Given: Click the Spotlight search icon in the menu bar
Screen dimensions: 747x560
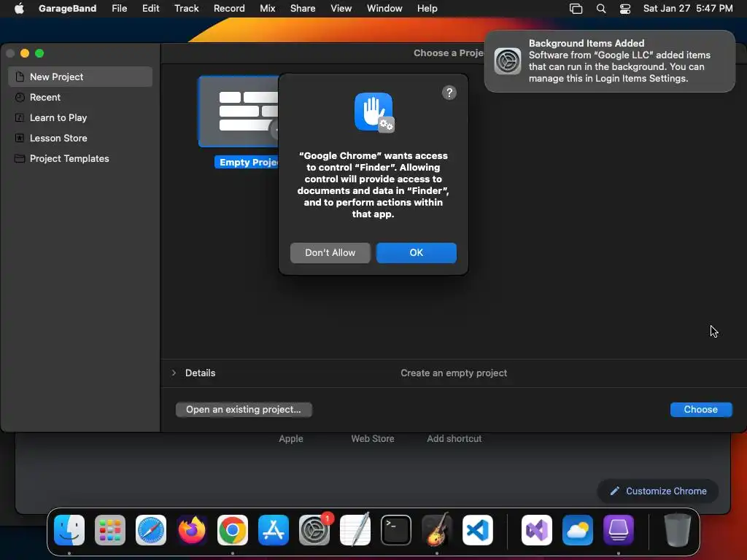Looking at the screenshot, I should (601, 9).
